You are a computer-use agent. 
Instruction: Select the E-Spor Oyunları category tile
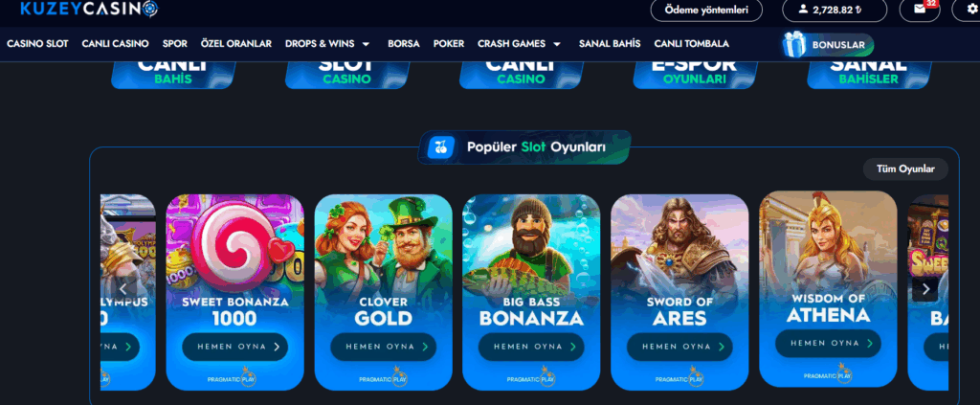click(x=696, y=73)
